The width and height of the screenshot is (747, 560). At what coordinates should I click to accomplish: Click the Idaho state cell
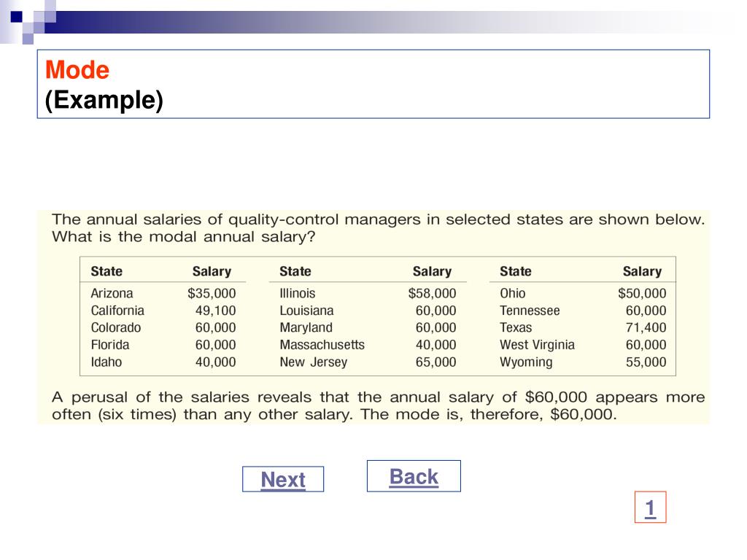107,362
